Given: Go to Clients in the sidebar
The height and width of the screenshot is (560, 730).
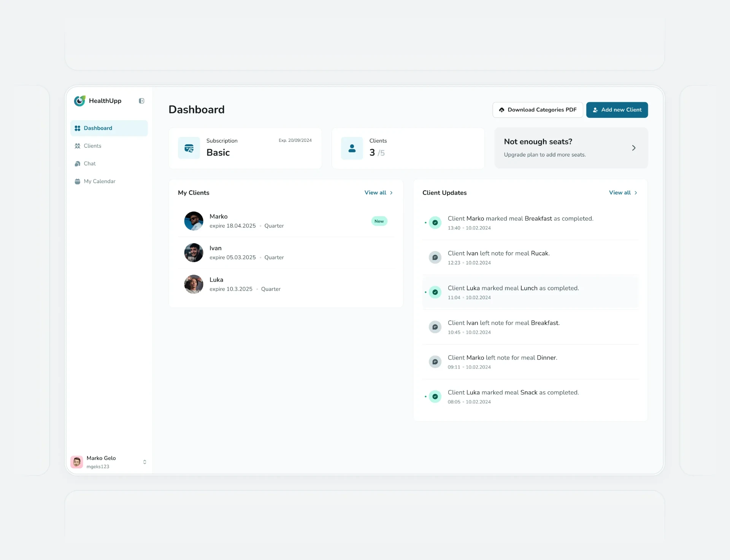Looking at the screenshot, I should 109,146.
